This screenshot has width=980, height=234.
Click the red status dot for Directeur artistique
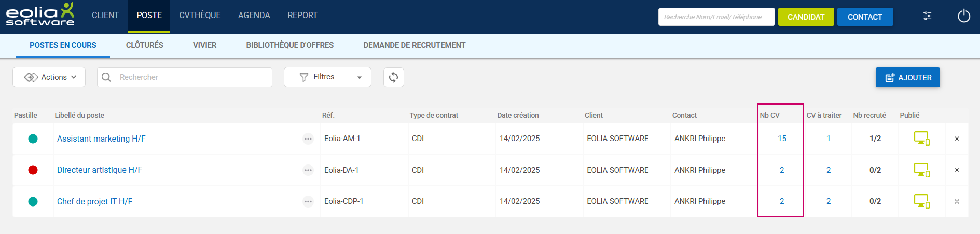pos(33,170)
